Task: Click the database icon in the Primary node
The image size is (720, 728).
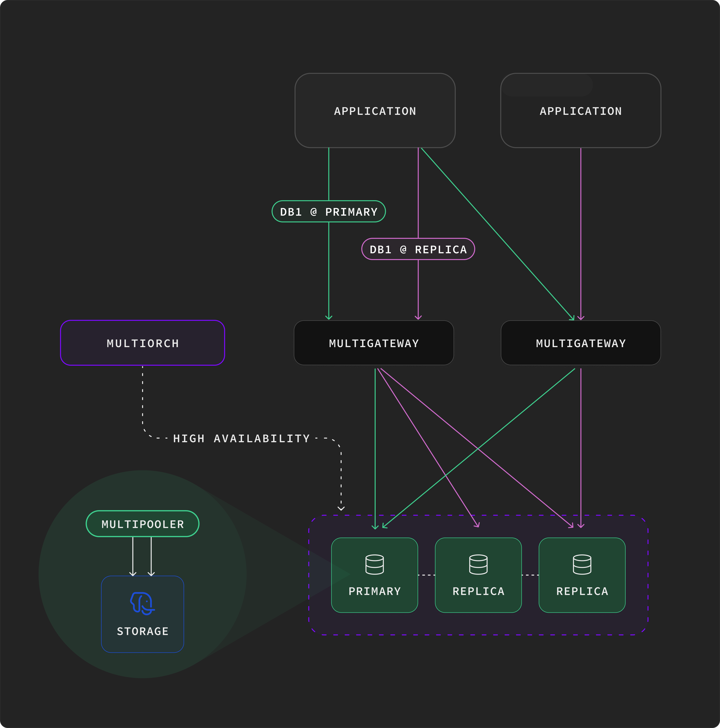Action: [x=374, y=564]
